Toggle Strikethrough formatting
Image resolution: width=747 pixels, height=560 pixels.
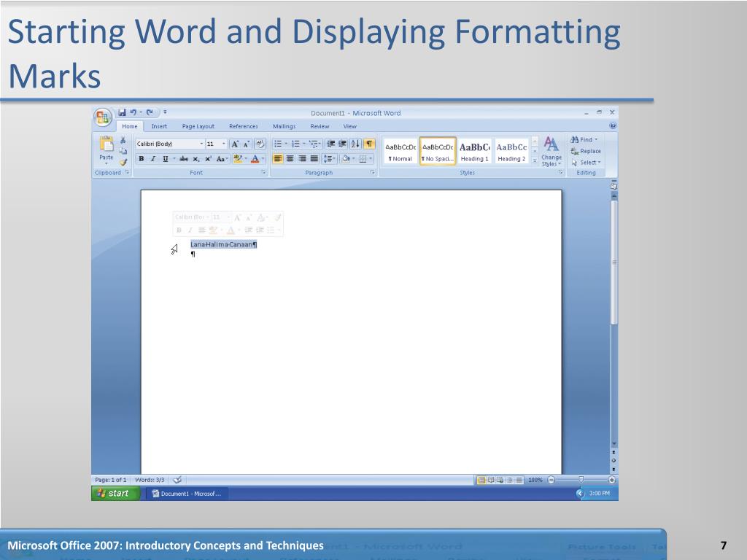click(183, 159)
